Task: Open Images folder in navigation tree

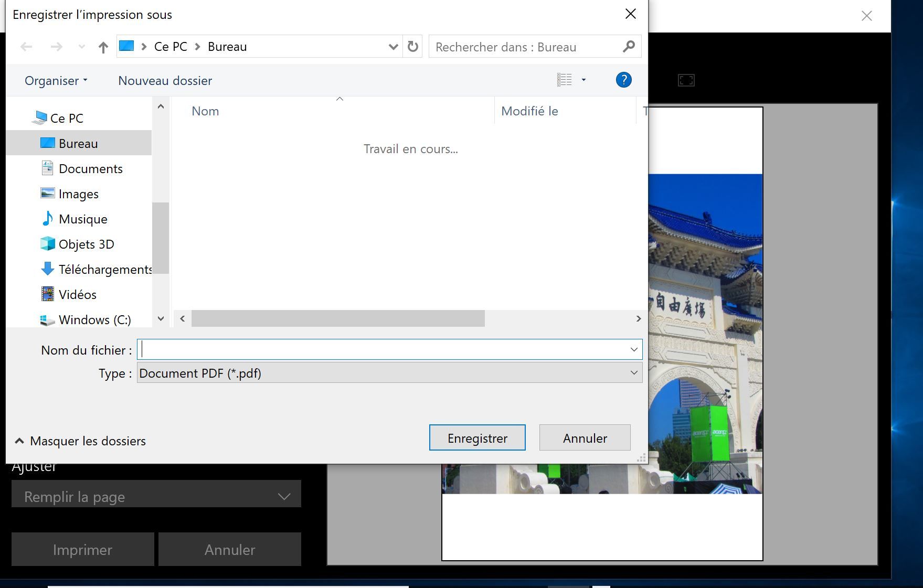Action: click(79, 194)
